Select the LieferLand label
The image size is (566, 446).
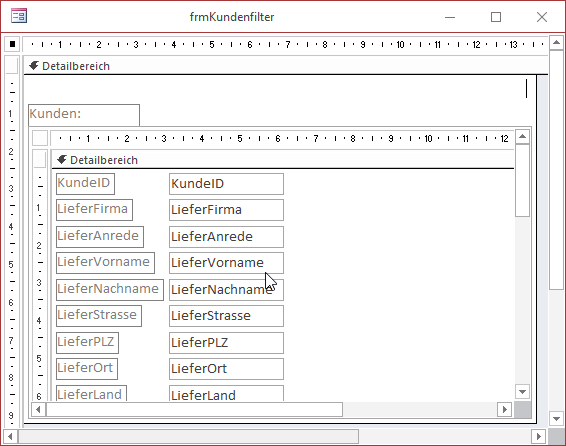click(91, 393)
